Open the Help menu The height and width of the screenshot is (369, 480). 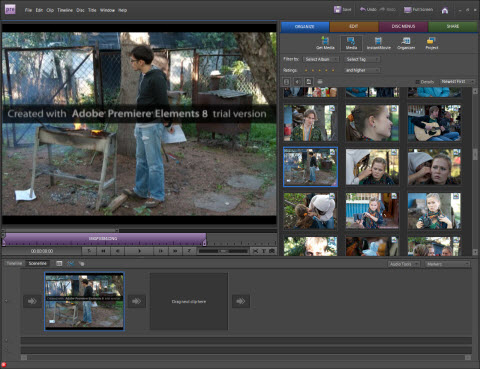[x=123, y=10]
